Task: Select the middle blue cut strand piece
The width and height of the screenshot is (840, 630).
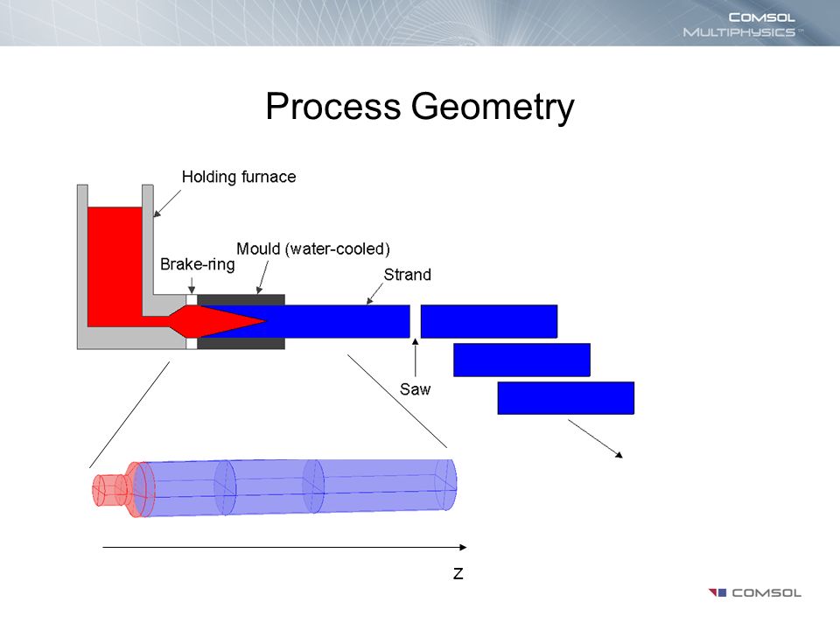Action: point(521,360)
